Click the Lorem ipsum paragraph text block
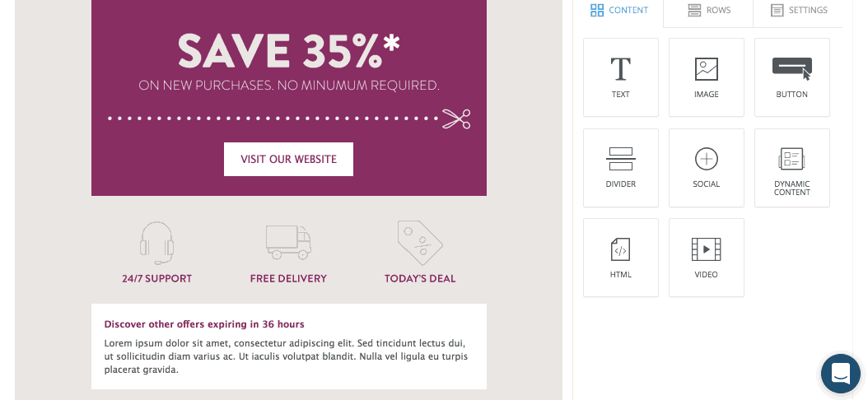The width and height of the screenshot is (868, 400). point(287,356)
